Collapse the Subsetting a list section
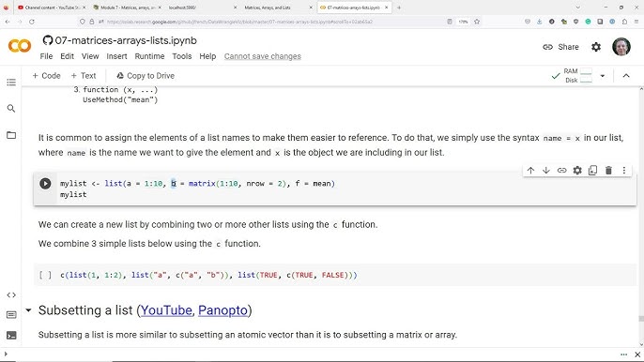Viewport: 644px width, 362px height. [28, 310]
